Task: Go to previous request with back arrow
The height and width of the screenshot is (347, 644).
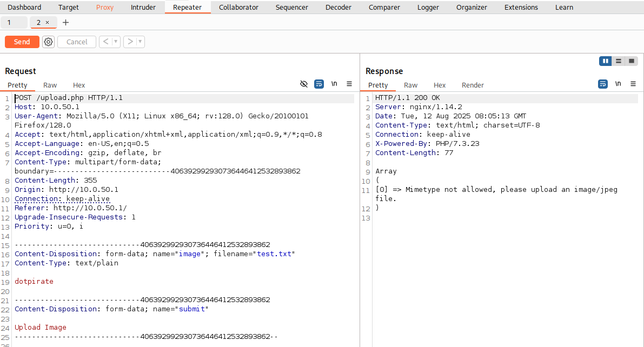Action: [105, 42]
